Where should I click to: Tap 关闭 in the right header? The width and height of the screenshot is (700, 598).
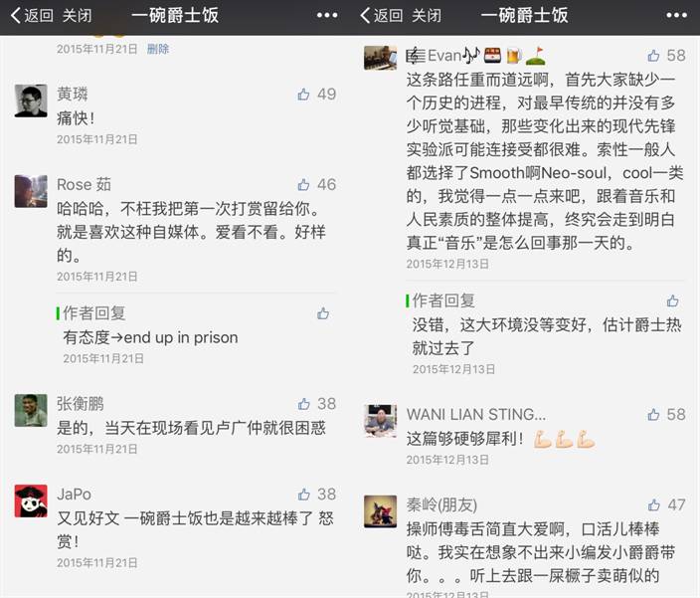[x=427, y=16]
